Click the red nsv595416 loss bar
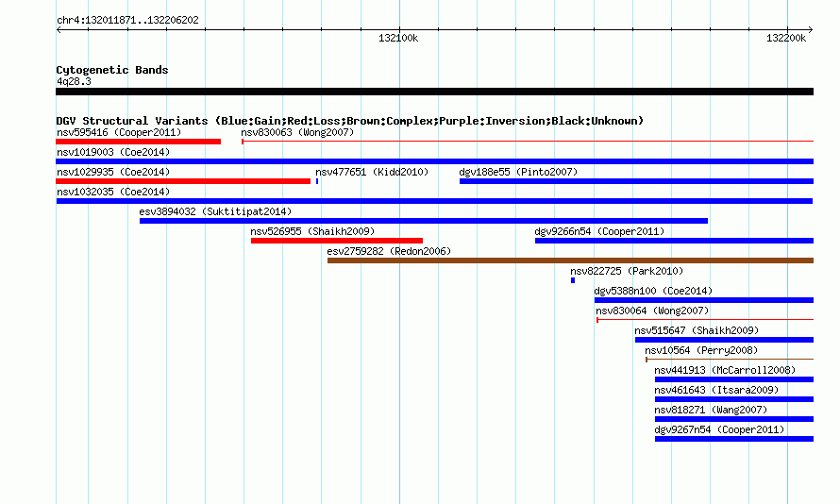 coord(138,142)
